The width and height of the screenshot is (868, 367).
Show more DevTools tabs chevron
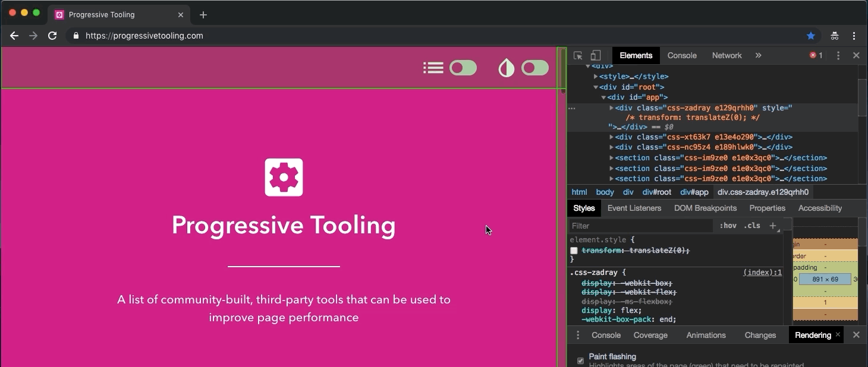758,55
